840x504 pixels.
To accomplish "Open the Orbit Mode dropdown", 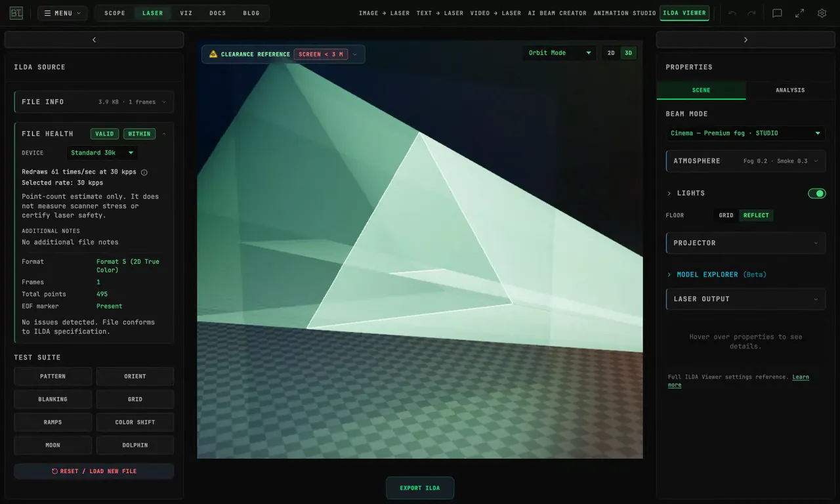I will (x=559, y=53).
